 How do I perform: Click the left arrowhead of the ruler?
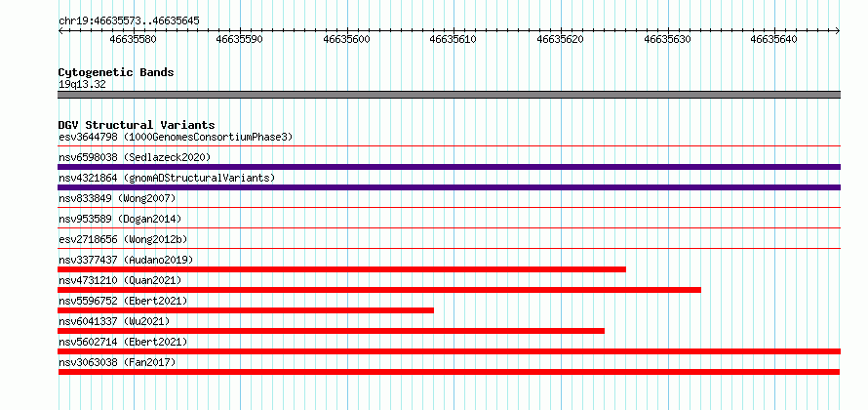pos(60,31)
